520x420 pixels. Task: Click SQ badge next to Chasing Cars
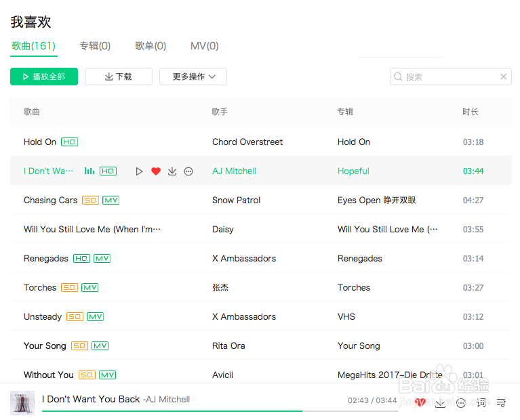91,201
